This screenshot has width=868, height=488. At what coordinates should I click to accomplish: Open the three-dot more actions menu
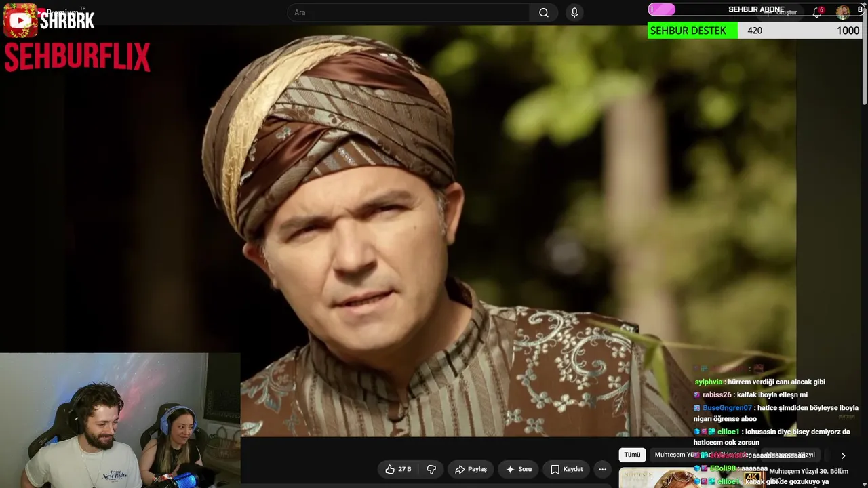(x=602, y=469)
